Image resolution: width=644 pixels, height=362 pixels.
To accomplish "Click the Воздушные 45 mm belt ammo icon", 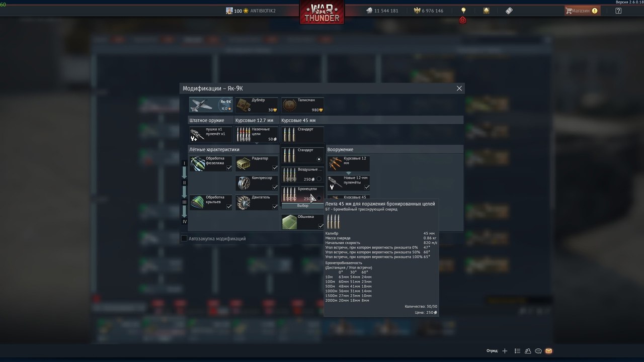I will point(289,174).
